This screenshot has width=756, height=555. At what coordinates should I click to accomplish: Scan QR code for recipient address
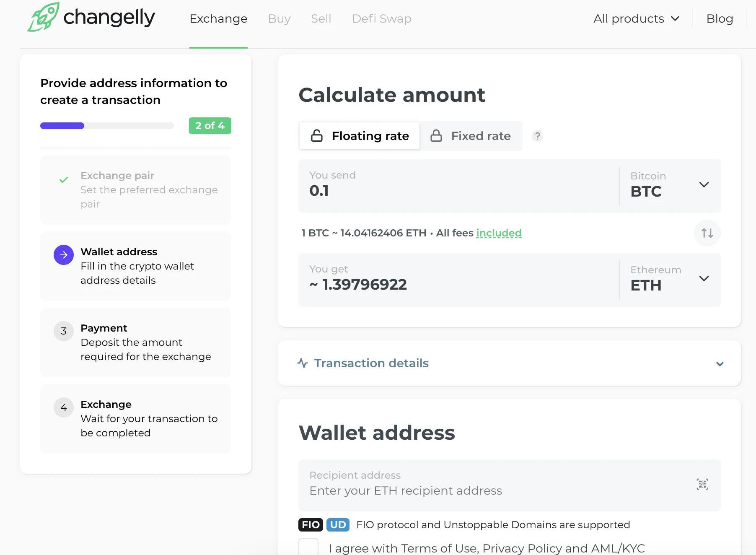(x=702, y=484)
